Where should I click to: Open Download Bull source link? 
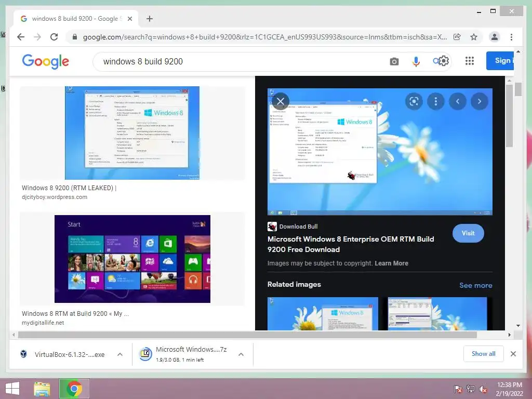coord(292,227)
